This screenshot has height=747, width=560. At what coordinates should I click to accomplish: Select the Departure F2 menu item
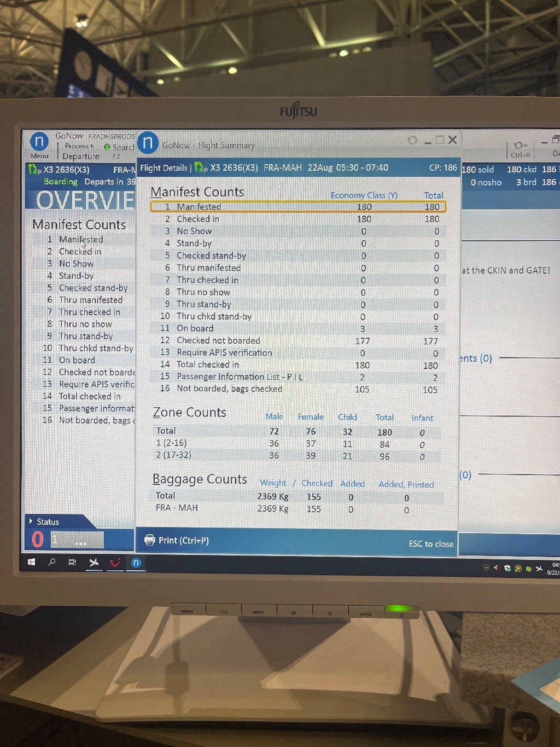[81, 157]
